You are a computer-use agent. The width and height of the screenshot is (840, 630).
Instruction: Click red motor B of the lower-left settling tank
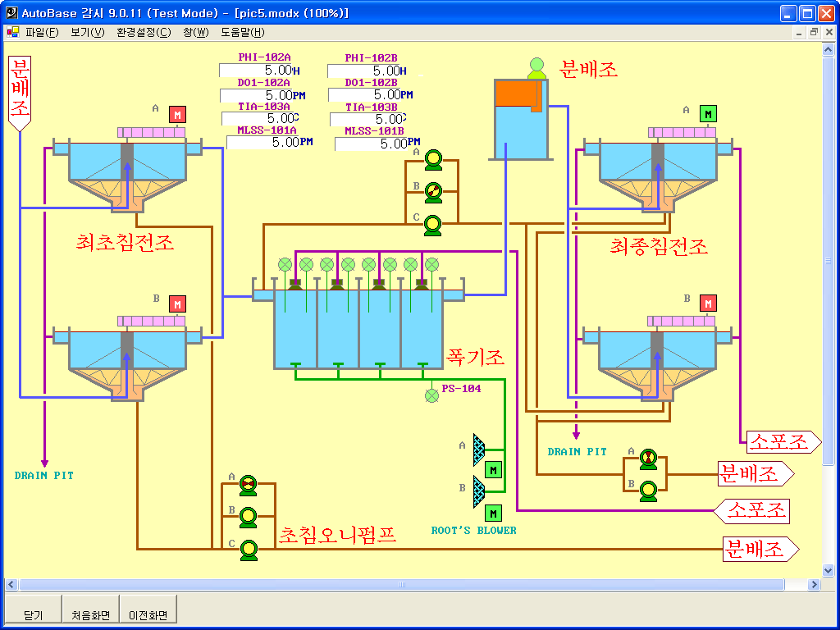(177, 304)
